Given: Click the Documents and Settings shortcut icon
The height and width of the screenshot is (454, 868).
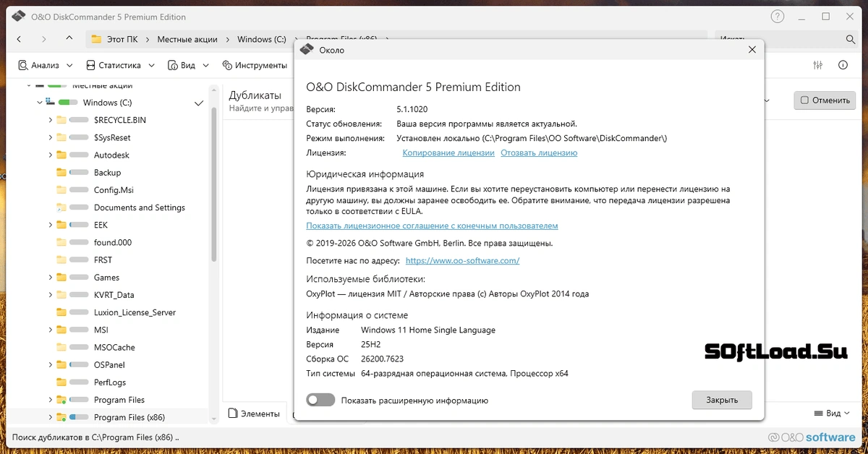Looking at the screenshot, I should click(x=61, y=207).
